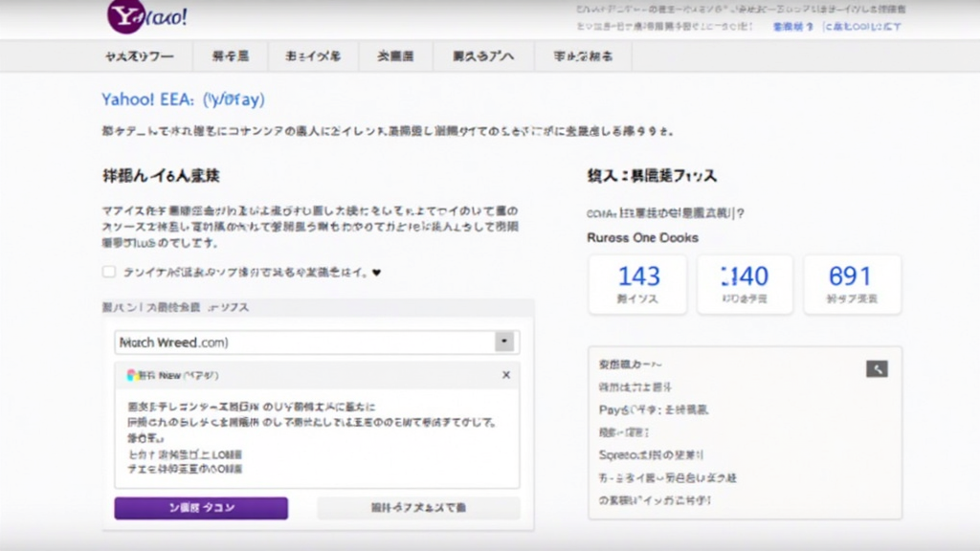The width and height of the screenshot is (980, 551).
Task: Click the dark wrench icon in the right panel
Action: tap(877, 368)
